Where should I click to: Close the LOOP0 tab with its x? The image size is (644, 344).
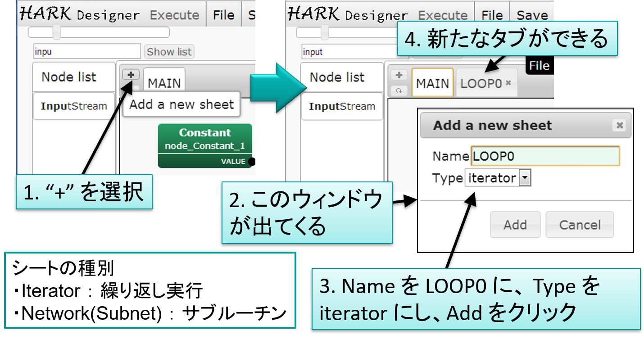(x=508, y=83)
